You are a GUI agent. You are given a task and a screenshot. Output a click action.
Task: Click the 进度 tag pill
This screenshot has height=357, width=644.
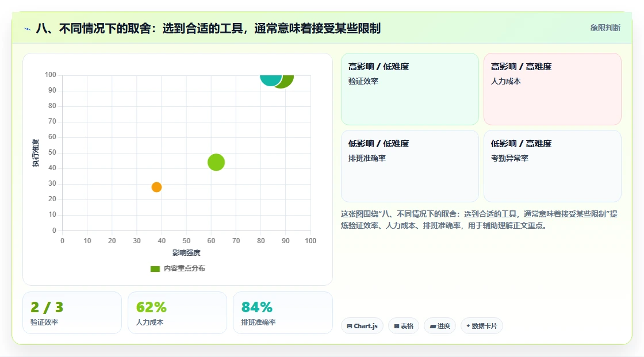440,326
